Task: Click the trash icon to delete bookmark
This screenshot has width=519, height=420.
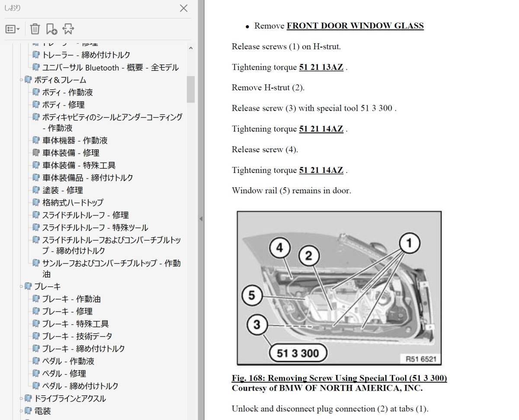Action: [35, 29]
